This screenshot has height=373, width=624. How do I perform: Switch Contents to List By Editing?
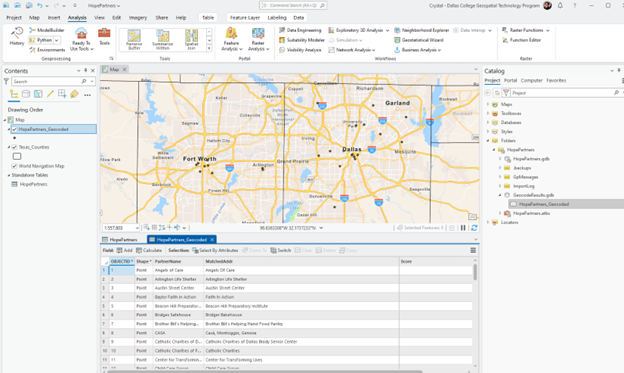pos(50,94)
